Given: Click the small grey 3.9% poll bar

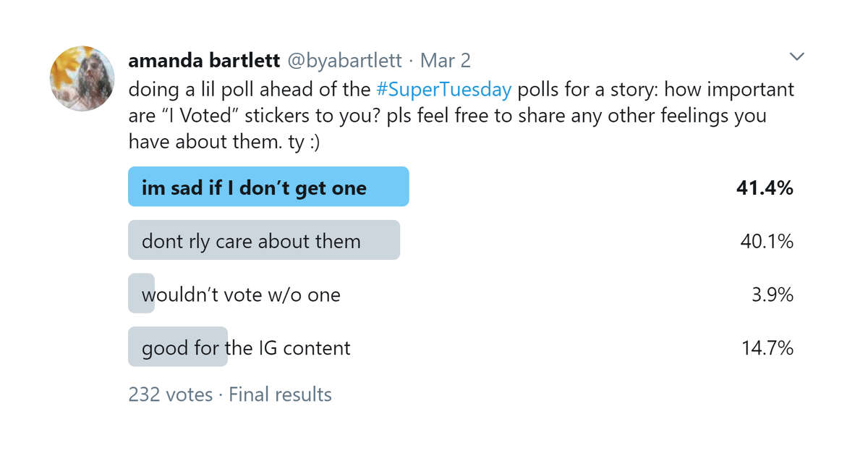Looking at the screenshot, I should coord(141,293).
